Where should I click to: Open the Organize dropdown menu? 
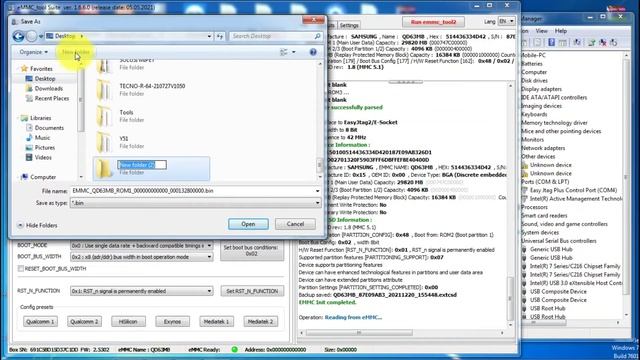point(33,52)
